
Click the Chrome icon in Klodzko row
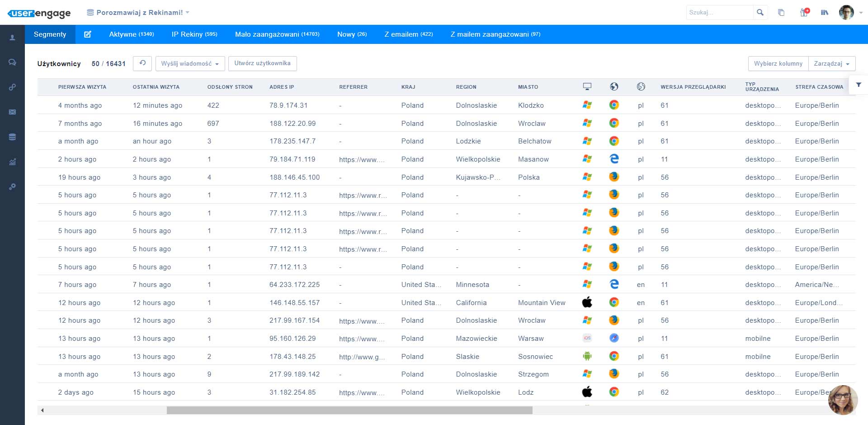point(614,105)
